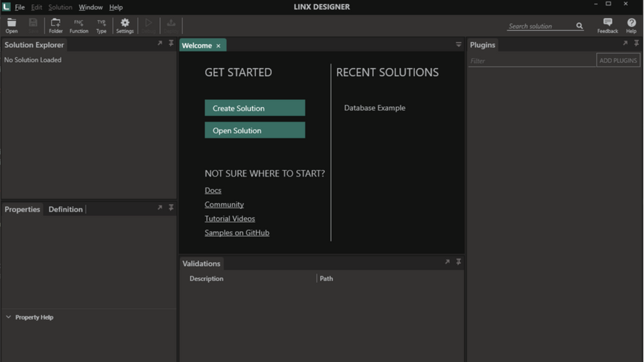Click the Open Solution button
This screenshot has width=644, height=362.
pos(255,130)
